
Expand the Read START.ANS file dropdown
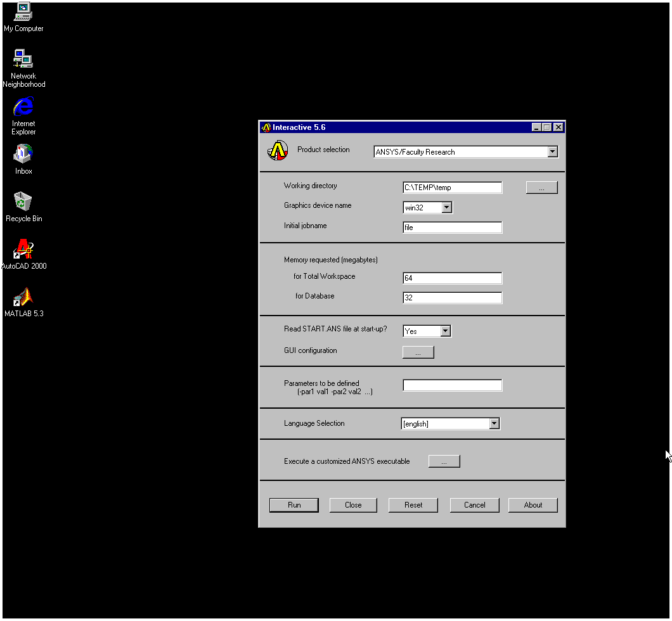coord(445,331)
